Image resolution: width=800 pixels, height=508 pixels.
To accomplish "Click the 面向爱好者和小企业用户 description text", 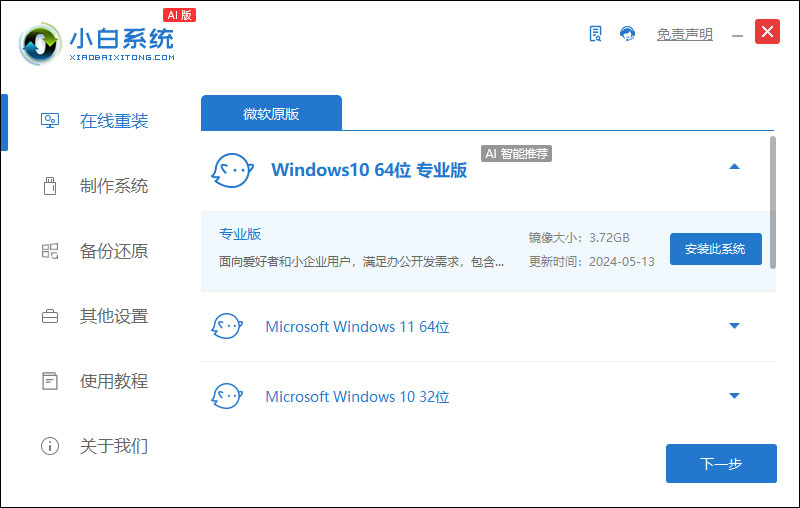I will 361,262.
